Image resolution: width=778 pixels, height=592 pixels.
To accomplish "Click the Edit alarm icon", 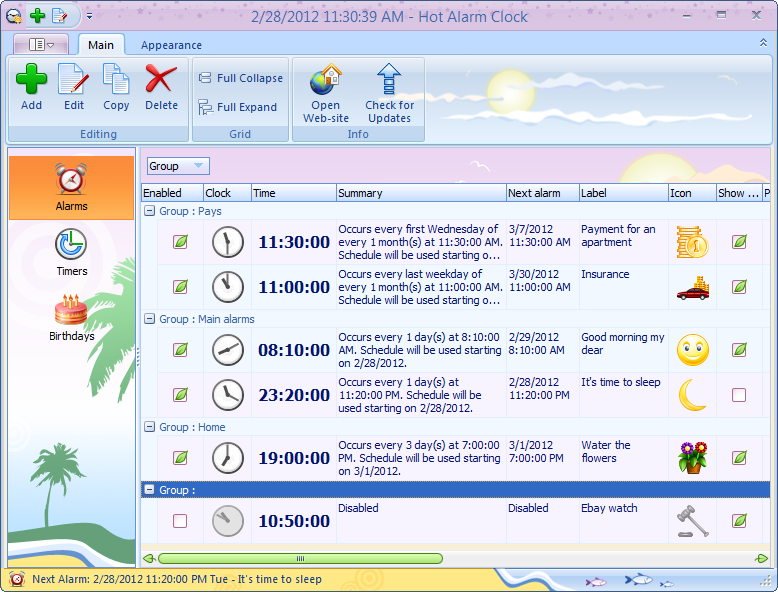I will click(73, 80).
